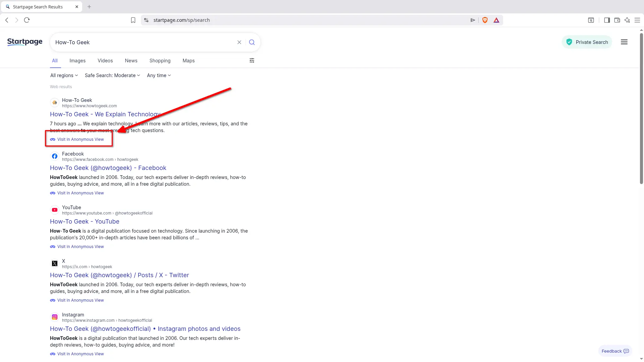Open the screenshot/search tabs icon in toolbar
This screenshot has height=362, width=644.
tap(591, 20)
